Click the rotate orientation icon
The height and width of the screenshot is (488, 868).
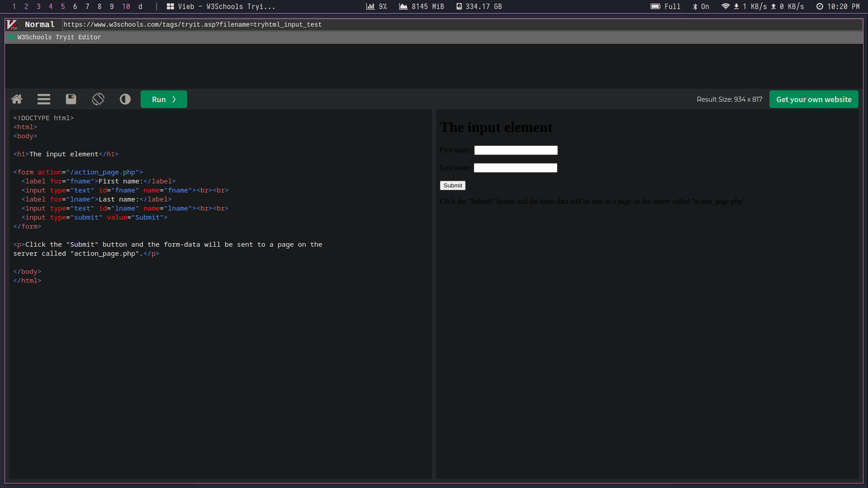point(98,99)
